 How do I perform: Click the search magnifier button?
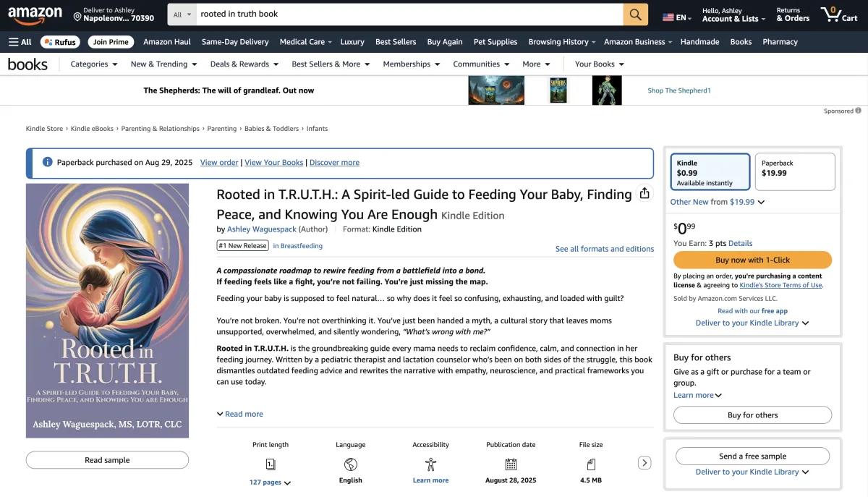tap(635, 14)
